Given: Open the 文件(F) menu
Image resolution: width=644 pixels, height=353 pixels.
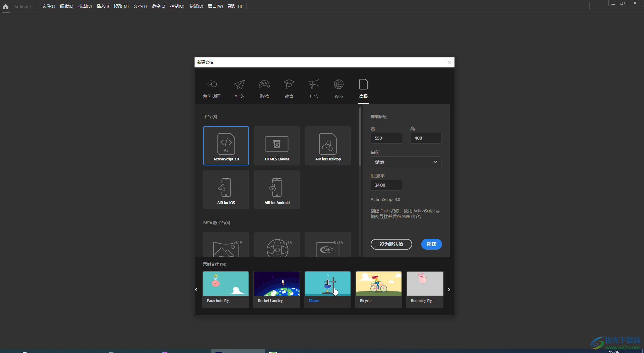Looking at the screenshot, I should point(48,6).
